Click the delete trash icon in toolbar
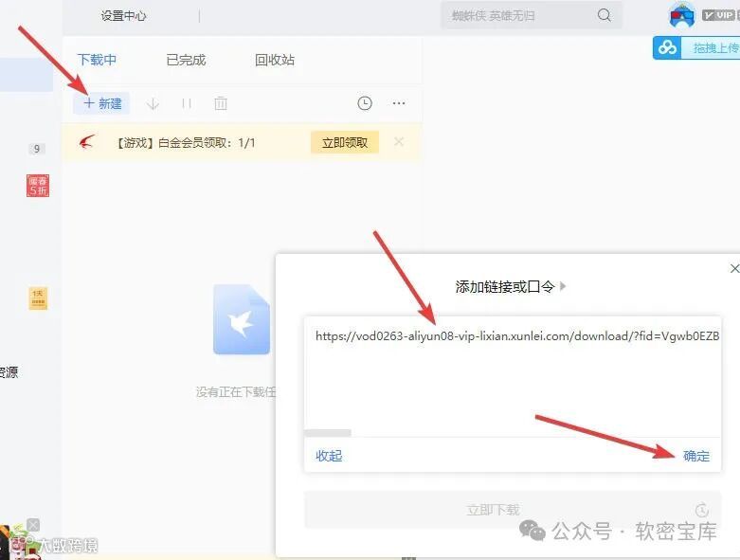 (221, 103)
